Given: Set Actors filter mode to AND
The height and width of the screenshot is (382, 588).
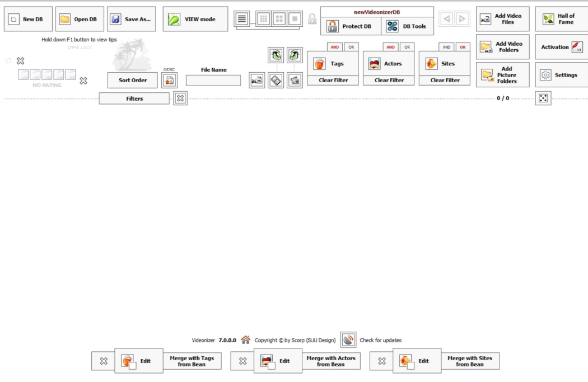Looking at the screenshot, I should click(x=391, y=47).
